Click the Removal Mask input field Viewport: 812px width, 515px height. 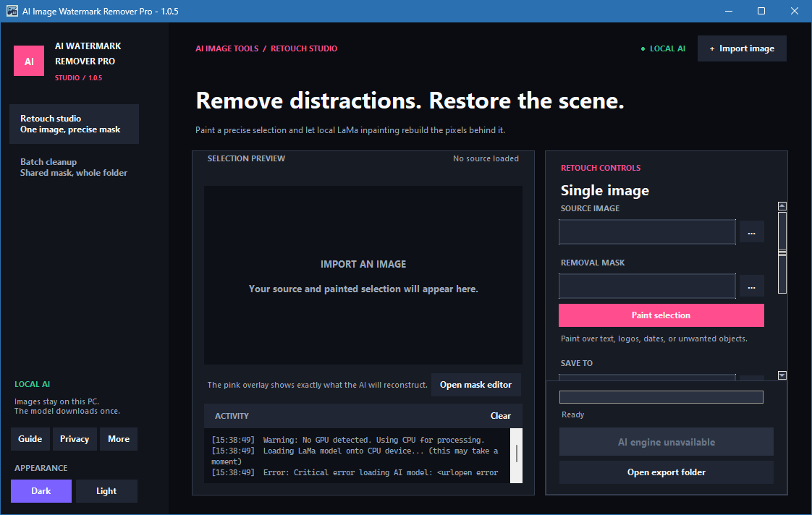647,286
